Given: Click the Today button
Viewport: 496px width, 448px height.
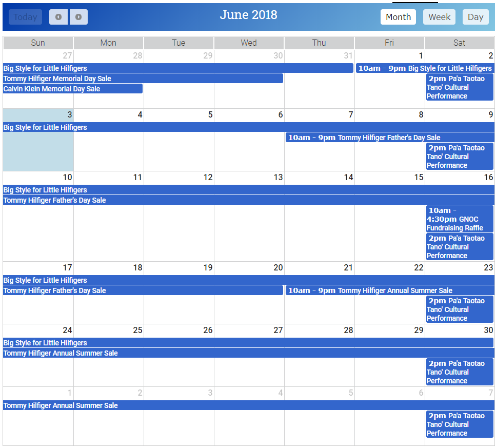Looking at the screenshot, I should pyautogui.click(x=25, y=17).
